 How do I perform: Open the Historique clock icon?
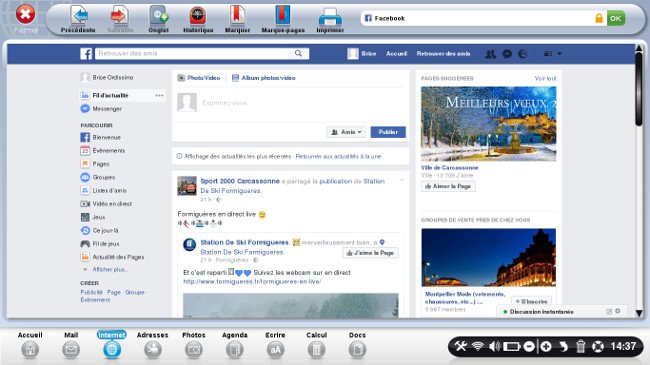pos(198,16)
